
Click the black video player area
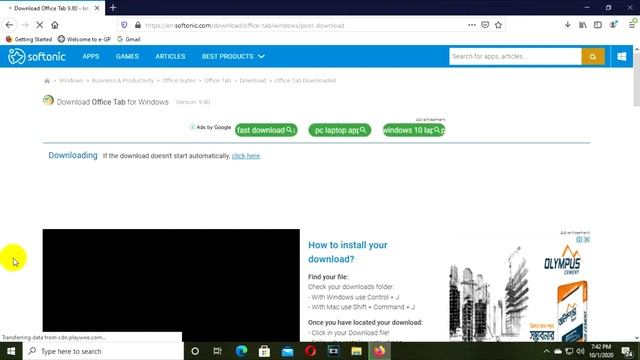coord(171,285)
